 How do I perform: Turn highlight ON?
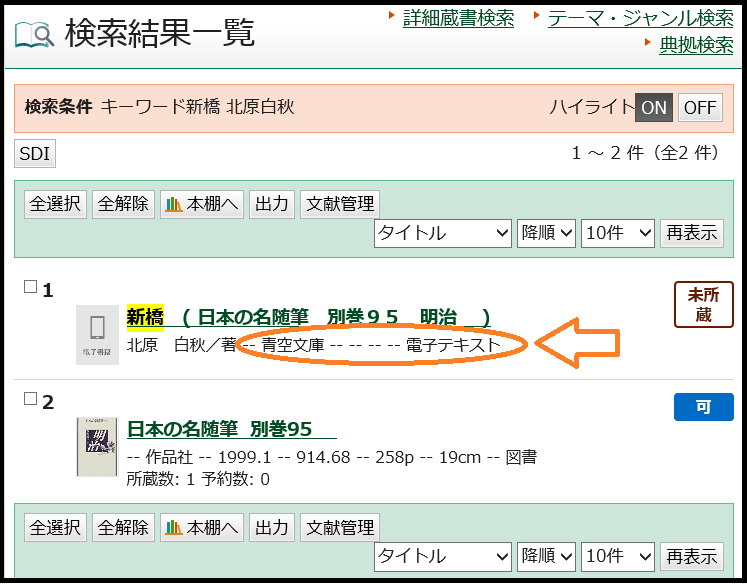654,108
